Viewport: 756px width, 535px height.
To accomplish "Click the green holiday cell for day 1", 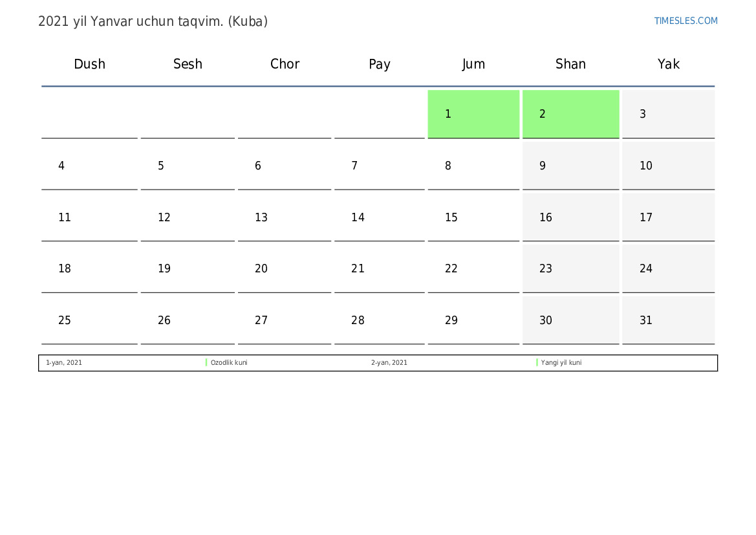I will tap(473, 114).
